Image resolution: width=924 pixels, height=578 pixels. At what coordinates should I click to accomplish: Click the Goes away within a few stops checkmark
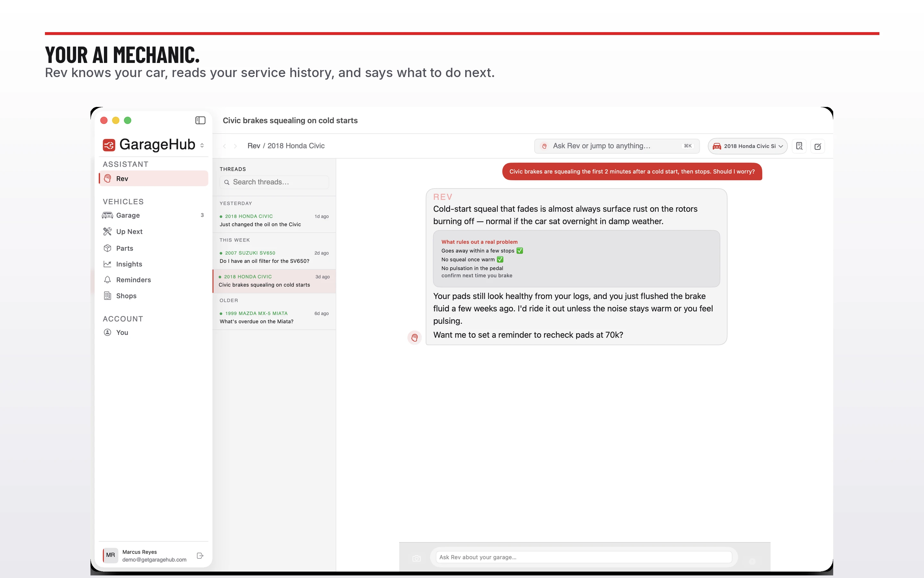[520, 251]
